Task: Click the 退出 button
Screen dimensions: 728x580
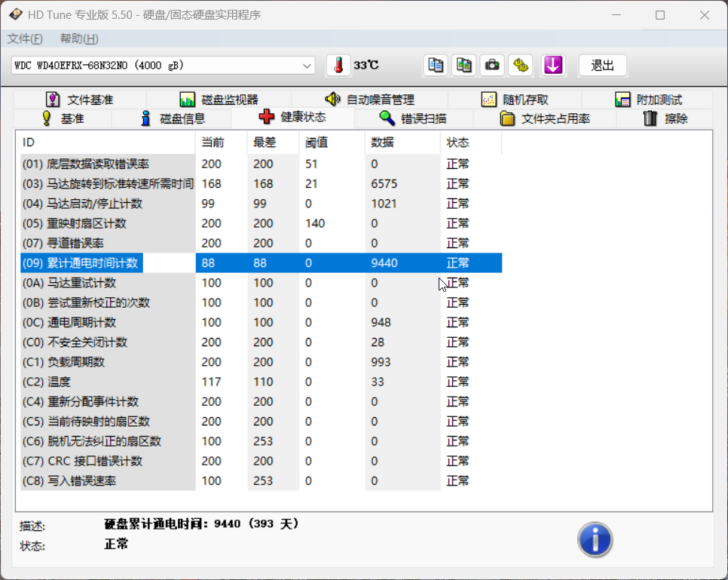Action: 603,66
